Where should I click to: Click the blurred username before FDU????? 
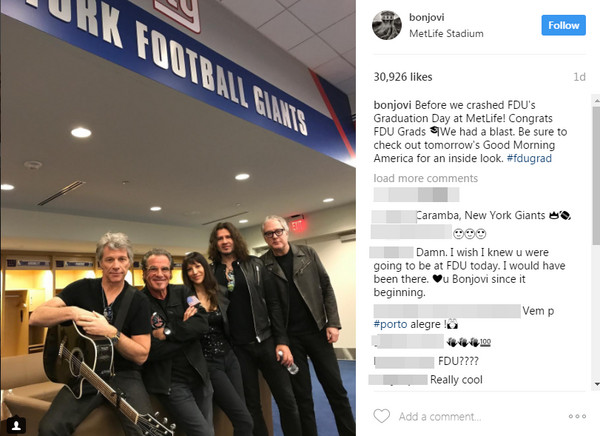pyautogui.click(x=404, y=362)
